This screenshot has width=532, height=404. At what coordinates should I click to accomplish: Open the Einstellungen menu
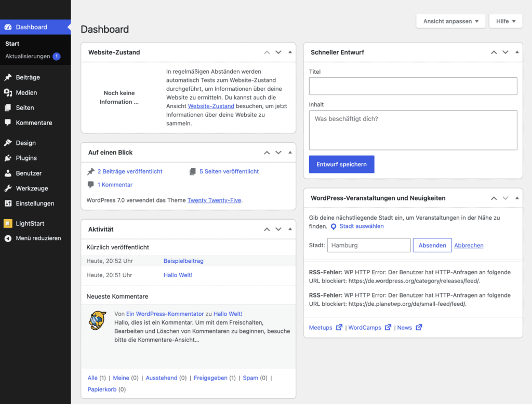click(x=35, y=204)
